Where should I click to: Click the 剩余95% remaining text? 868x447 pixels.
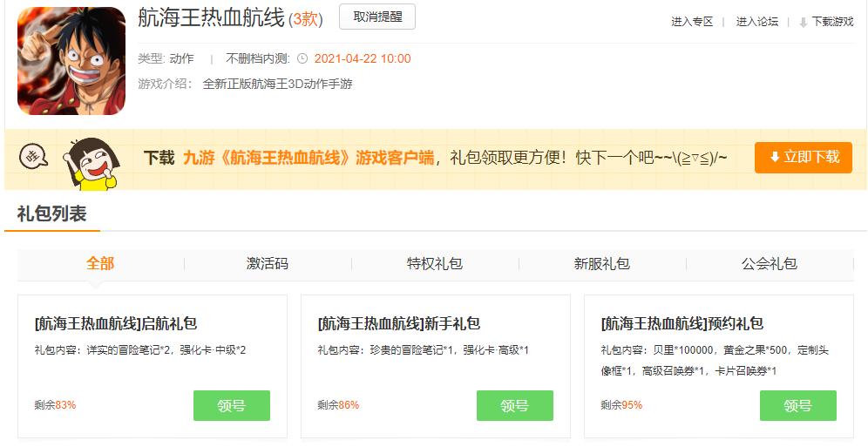click(621, 405)
